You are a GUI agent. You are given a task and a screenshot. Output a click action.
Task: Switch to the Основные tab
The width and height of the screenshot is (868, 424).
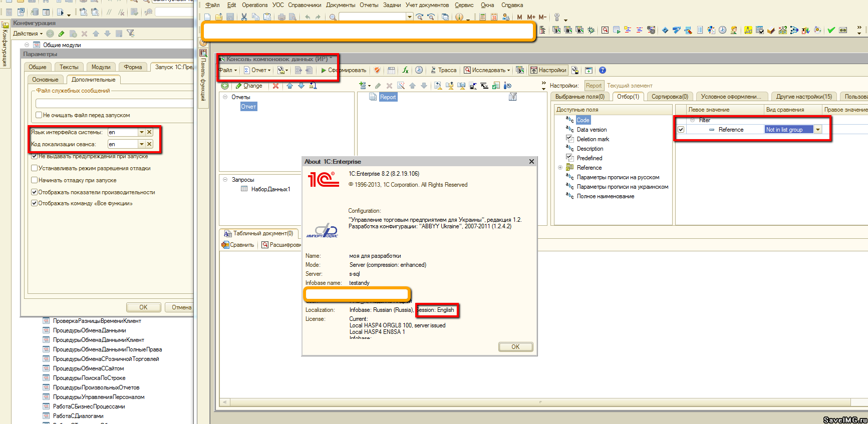pos(45,80)
